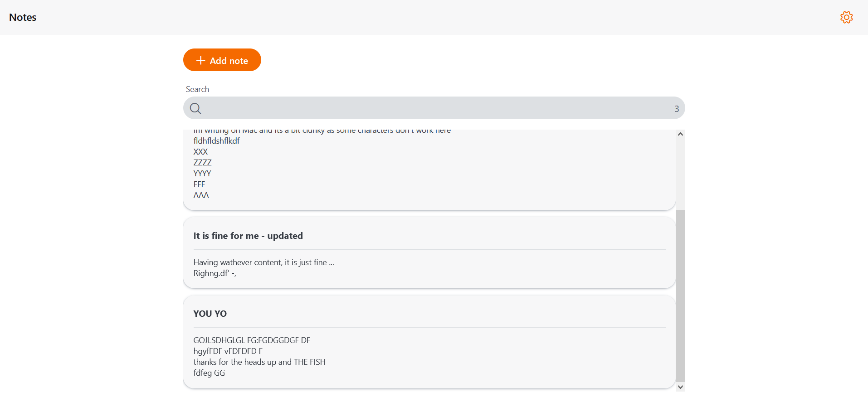Click the 'fdfeg GG' line
Image resolution: width=868 pixels, height=397 pixels.
point(209,373)
